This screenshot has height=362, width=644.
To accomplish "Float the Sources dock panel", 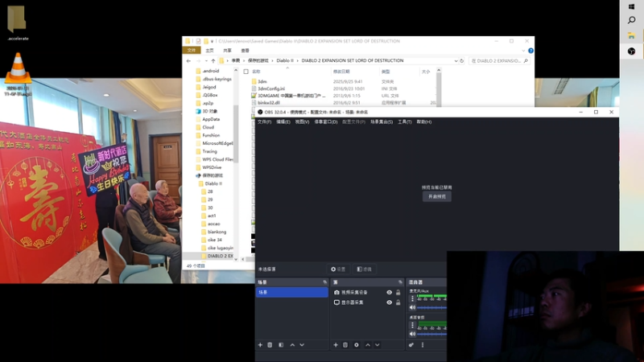I will [x=400, y=282].
